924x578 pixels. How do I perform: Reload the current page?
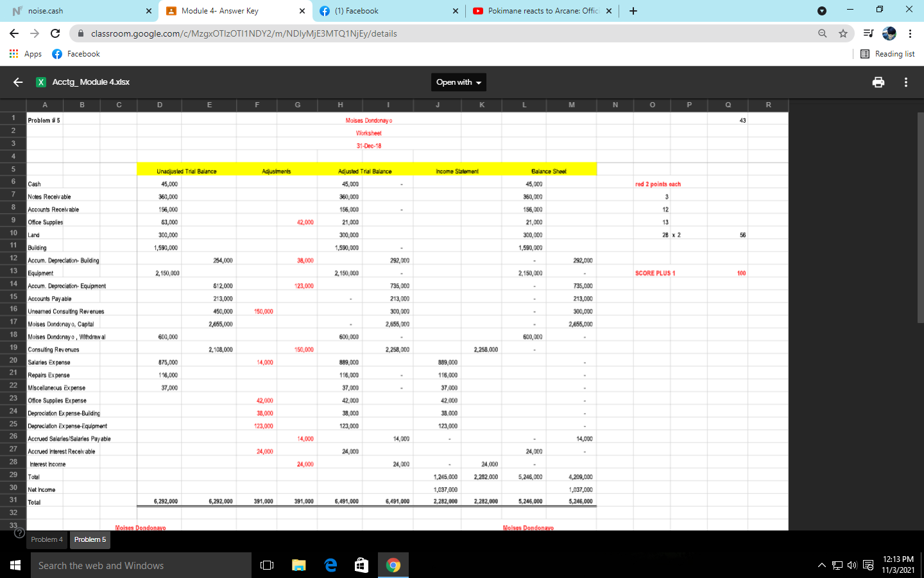(x=55, y=33)
